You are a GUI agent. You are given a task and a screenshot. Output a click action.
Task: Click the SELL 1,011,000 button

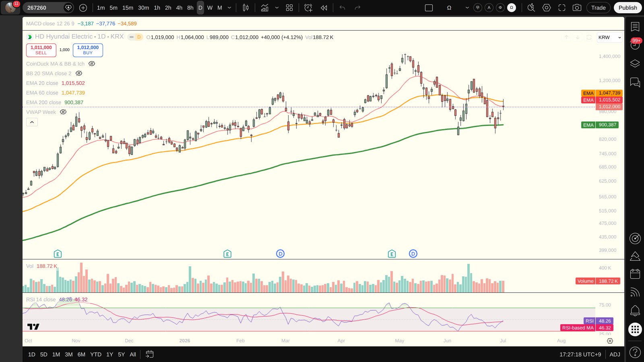pyautogui.click(x=41, y=50)
